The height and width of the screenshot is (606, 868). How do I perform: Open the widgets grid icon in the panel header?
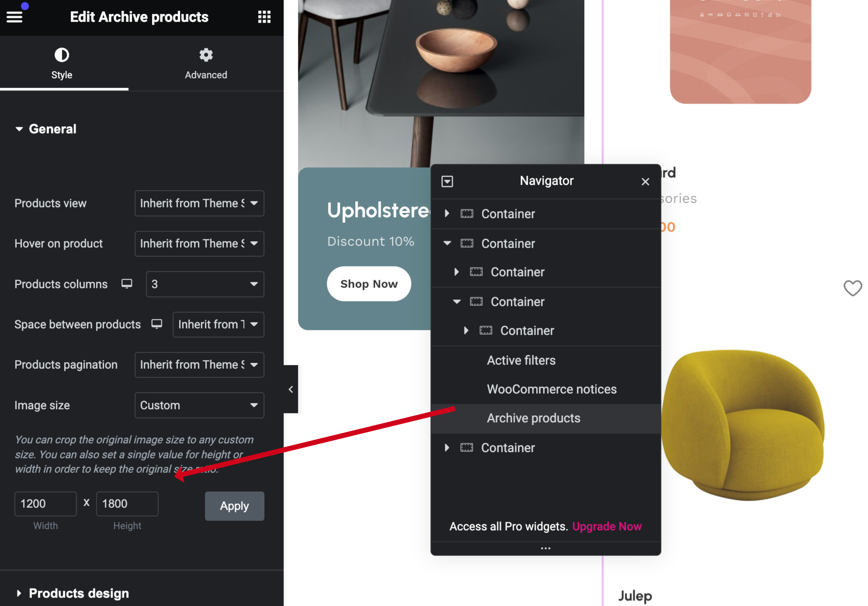tap(264, 17)
